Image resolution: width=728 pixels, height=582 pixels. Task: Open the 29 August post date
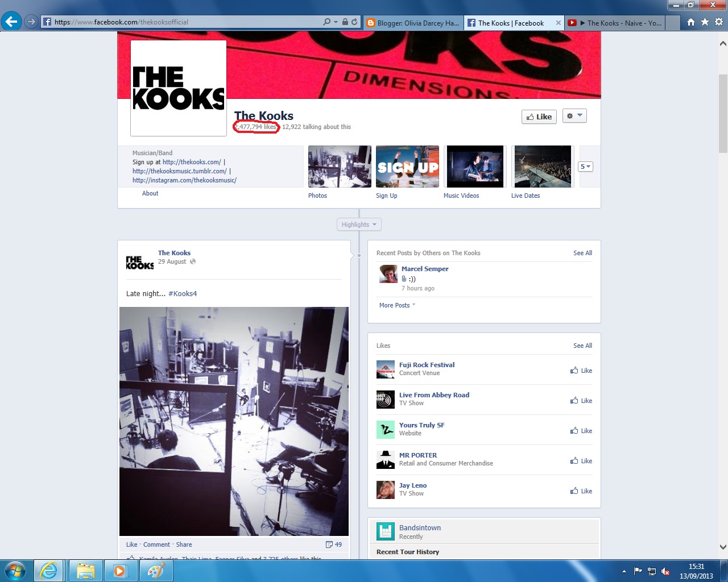(172, 261)
